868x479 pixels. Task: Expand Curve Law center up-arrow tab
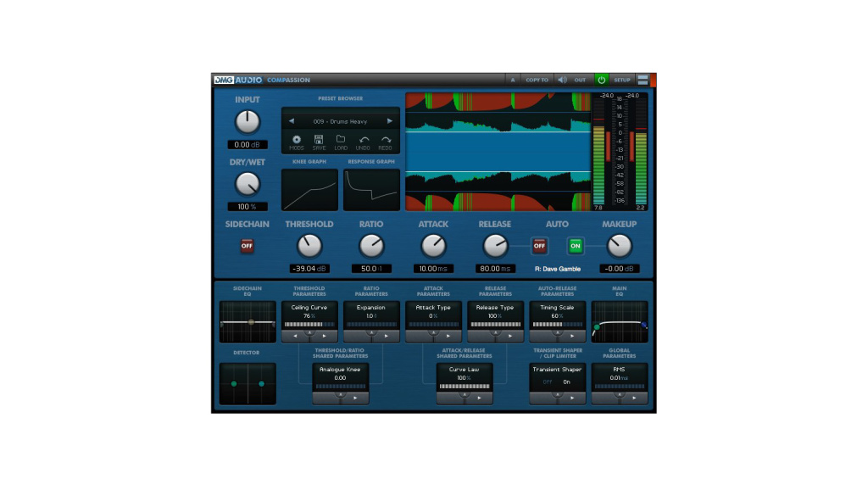[x=465, y=396]
